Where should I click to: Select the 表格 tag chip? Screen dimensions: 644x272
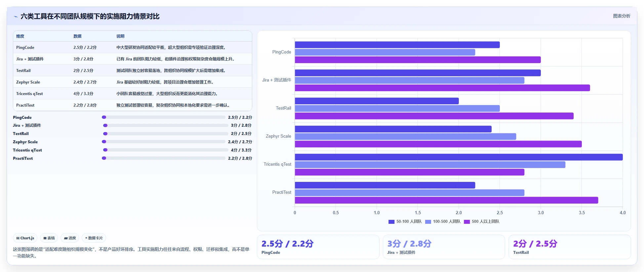click(49, 238)
